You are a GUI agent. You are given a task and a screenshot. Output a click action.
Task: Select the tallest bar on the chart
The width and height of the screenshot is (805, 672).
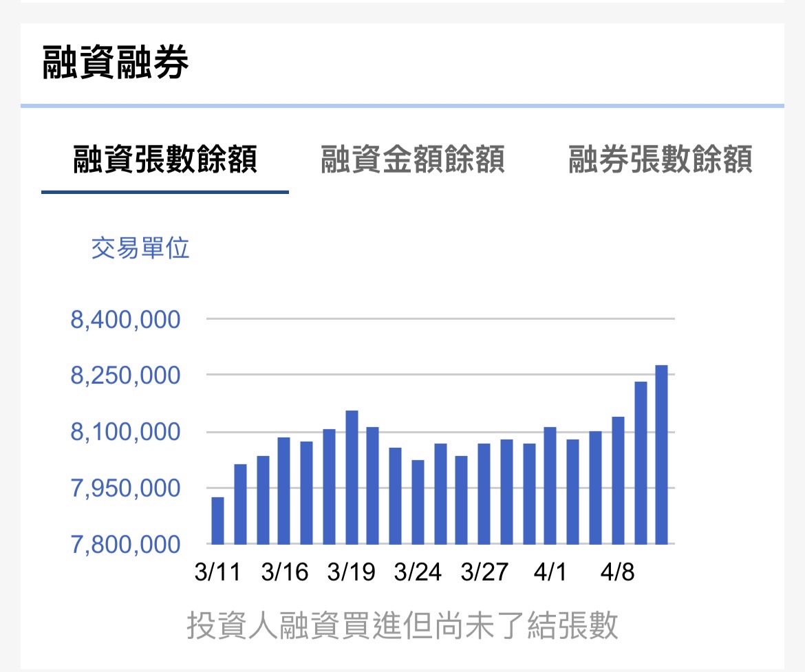coord(663,454)
